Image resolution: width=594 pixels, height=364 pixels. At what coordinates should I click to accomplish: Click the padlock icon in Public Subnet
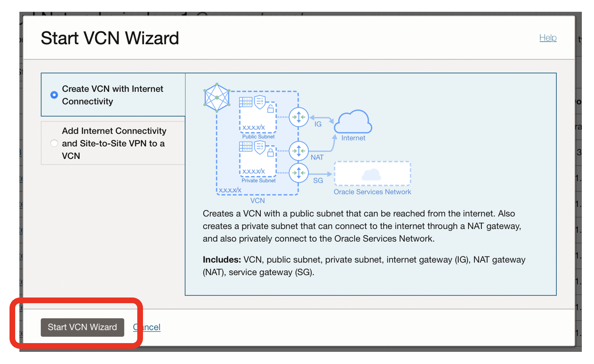coord(270,108)
